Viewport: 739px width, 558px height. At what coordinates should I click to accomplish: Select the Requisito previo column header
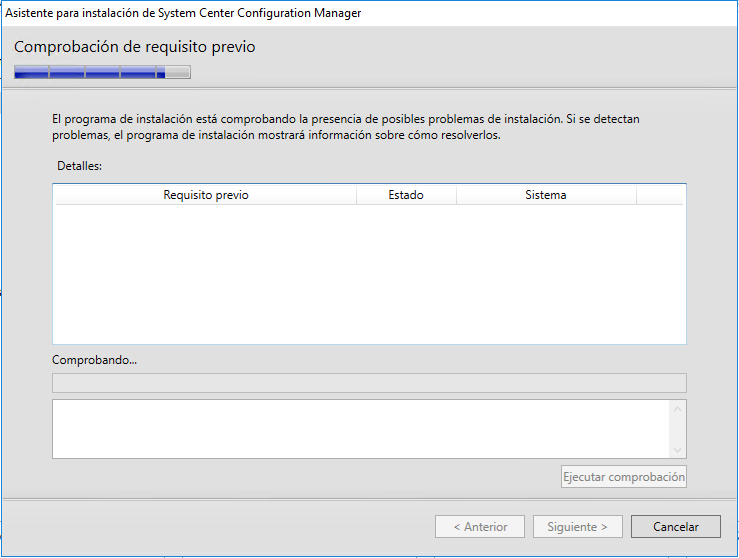pyautogui.click(x=206, y=195)
